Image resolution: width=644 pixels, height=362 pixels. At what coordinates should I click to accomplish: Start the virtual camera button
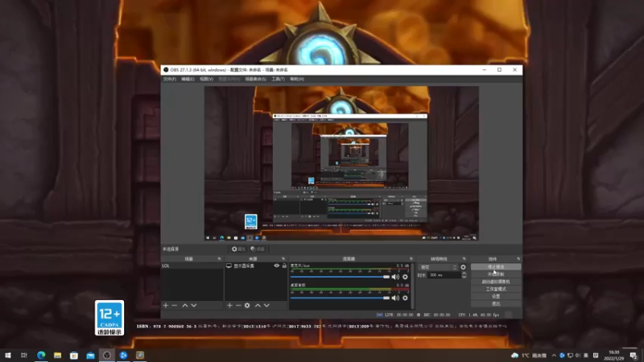click(x=496, y=282)
